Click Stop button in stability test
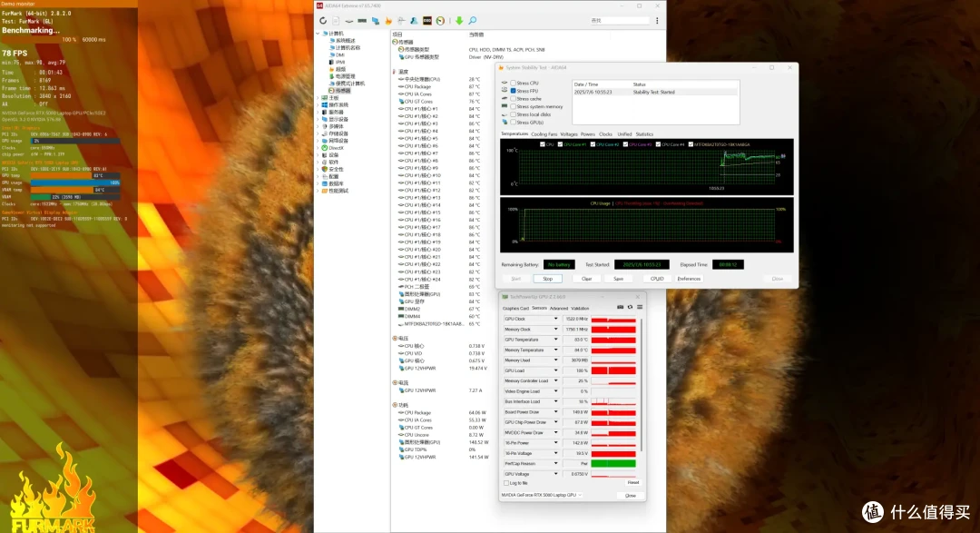 pyautogui.click(x=547, y=279)
